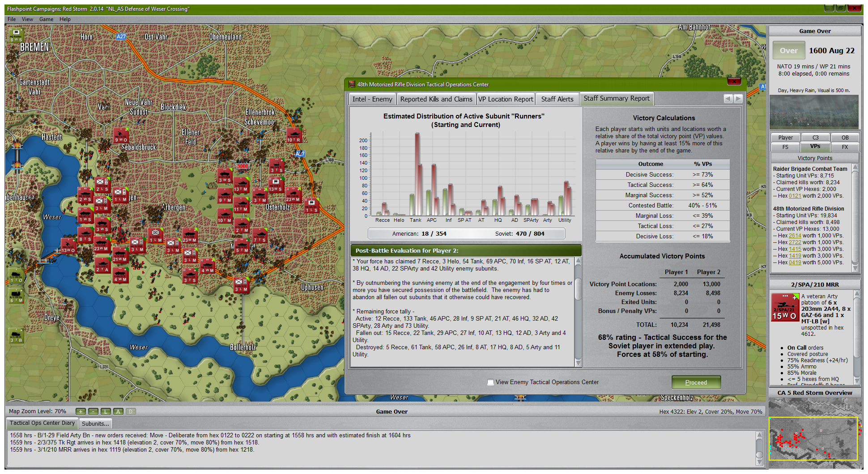Viewport: 868px width, 474px height.
Task: Switch to the Intel - Enemy tab
Action: (x=372, y=99)
